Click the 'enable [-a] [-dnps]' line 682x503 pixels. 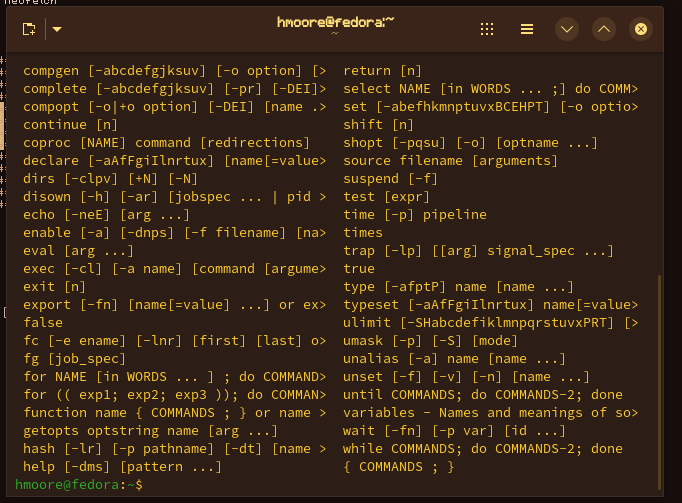[x=174, y=233]
